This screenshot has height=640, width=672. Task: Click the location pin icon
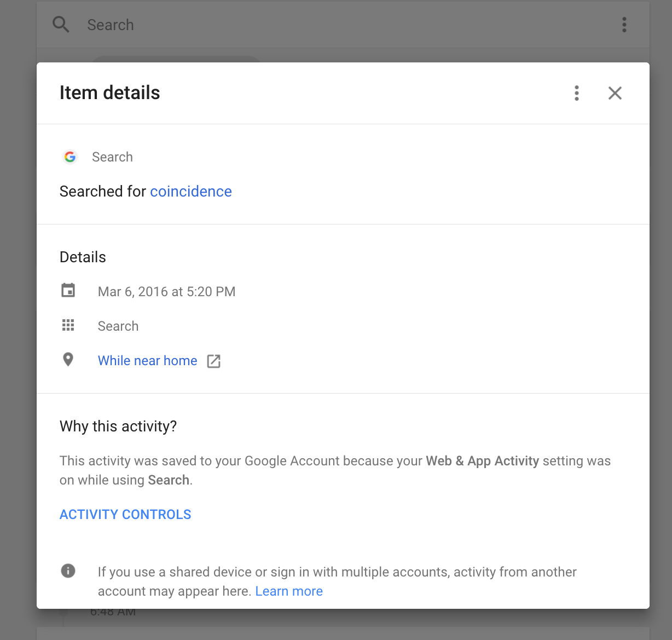coord(68,360)
